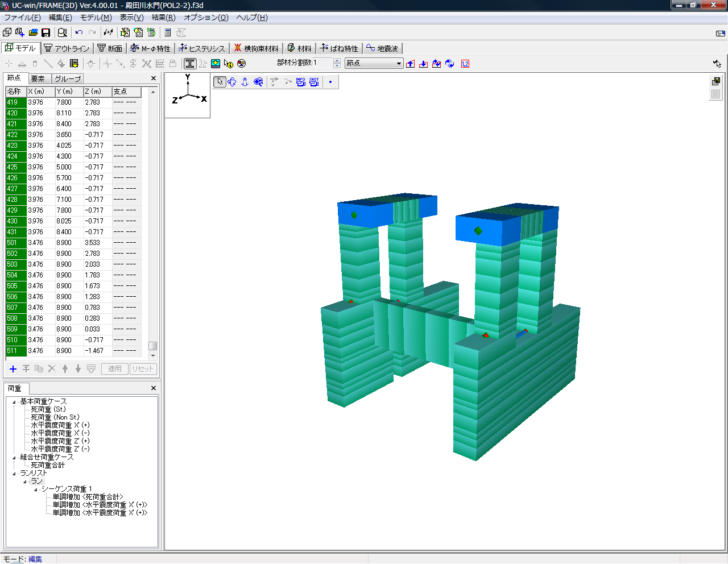Switch to the 要素 tab
The image size is (728, 564).
pos(38,79)
